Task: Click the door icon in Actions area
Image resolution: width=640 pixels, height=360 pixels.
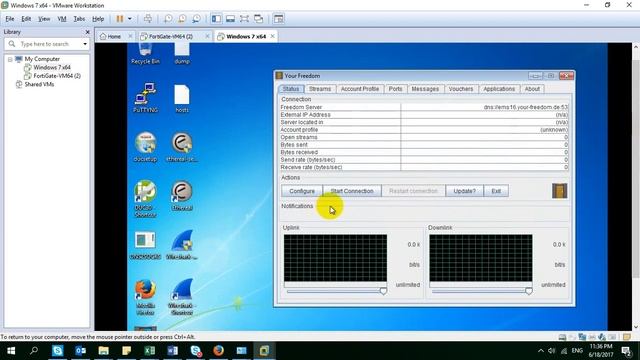Action: coord(560,191)
